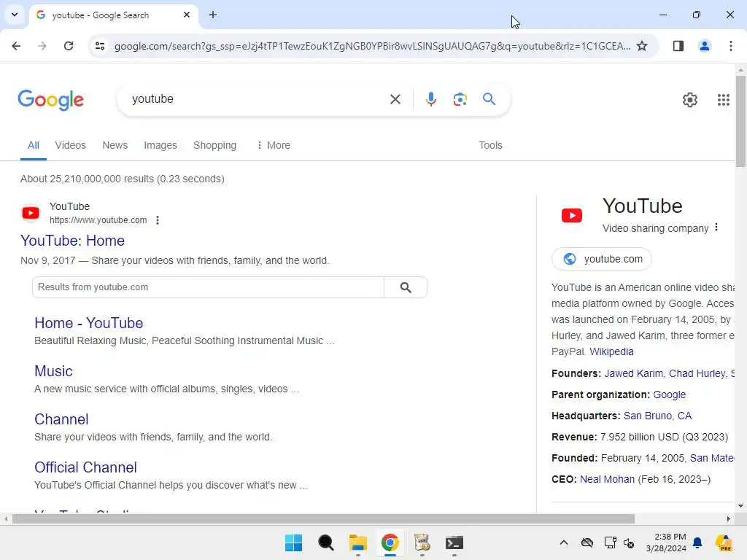Open Chrome three-dot menu
747x560 pixels.
(731, 46)
